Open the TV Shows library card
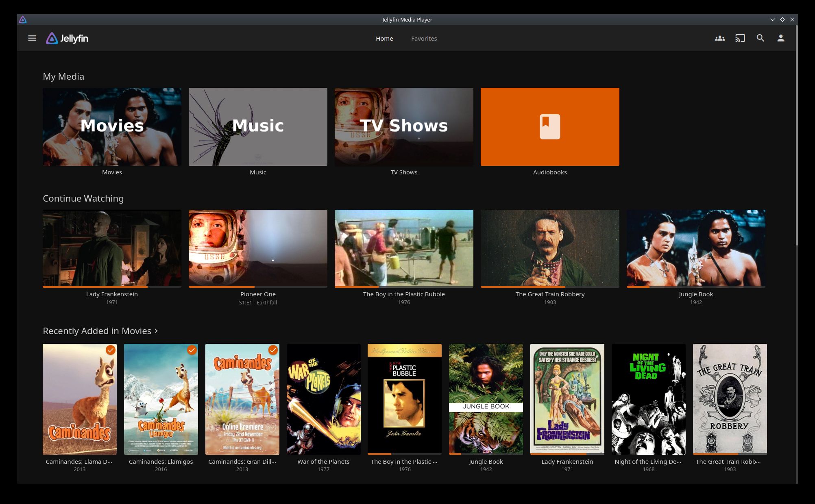815x504 pixels. (404, 127)
